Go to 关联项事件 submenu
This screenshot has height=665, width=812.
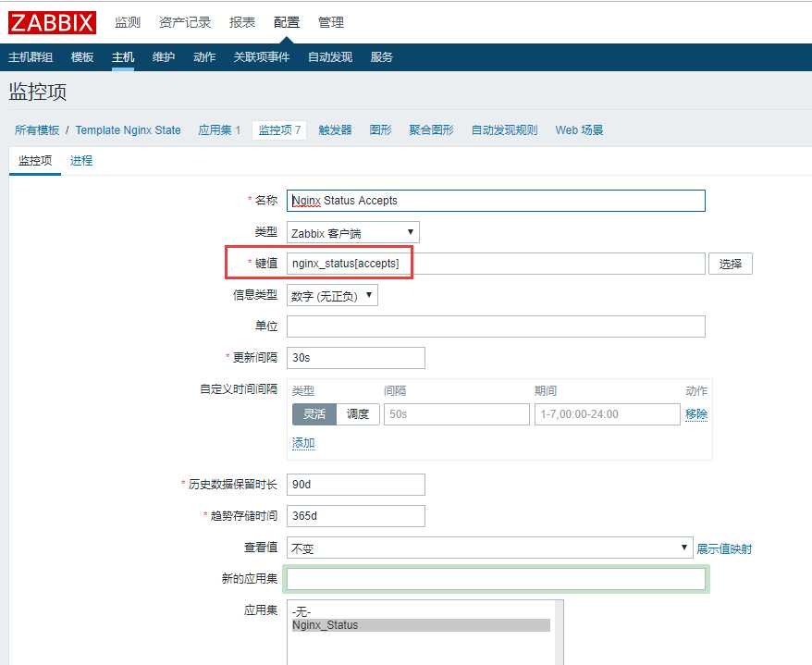[262, 57]
